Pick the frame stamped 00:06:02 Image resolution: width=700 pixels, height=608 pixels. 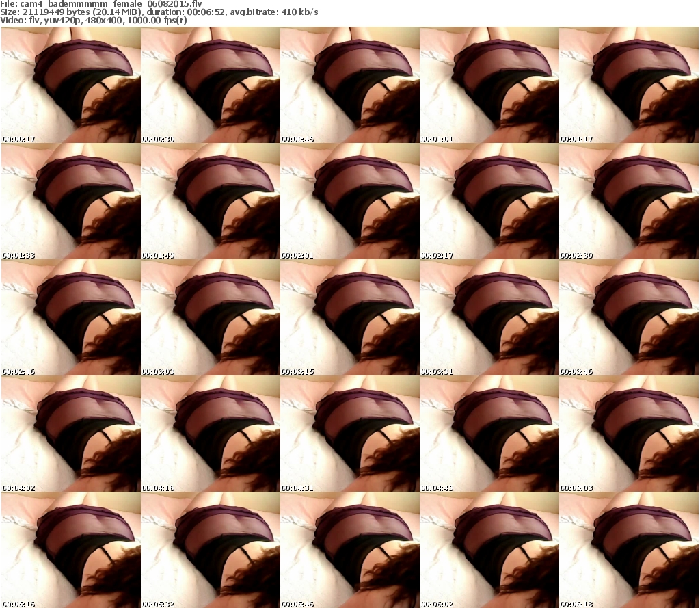[x=489, y=550]
